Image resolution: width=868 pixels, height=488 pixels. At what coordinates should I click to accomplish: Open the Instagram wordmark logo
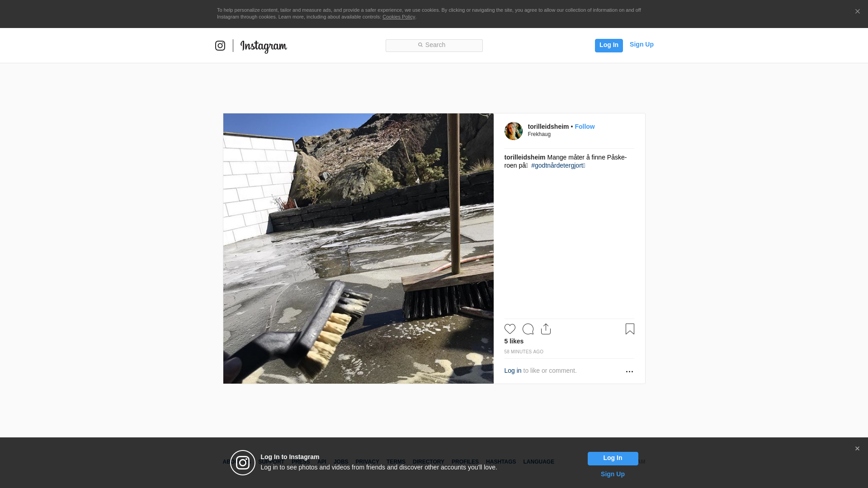click(264, 47)
